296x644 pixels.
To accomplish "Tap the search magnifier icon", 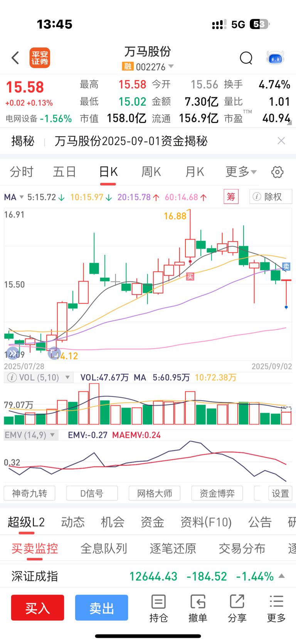I will [x=246, y=58].
